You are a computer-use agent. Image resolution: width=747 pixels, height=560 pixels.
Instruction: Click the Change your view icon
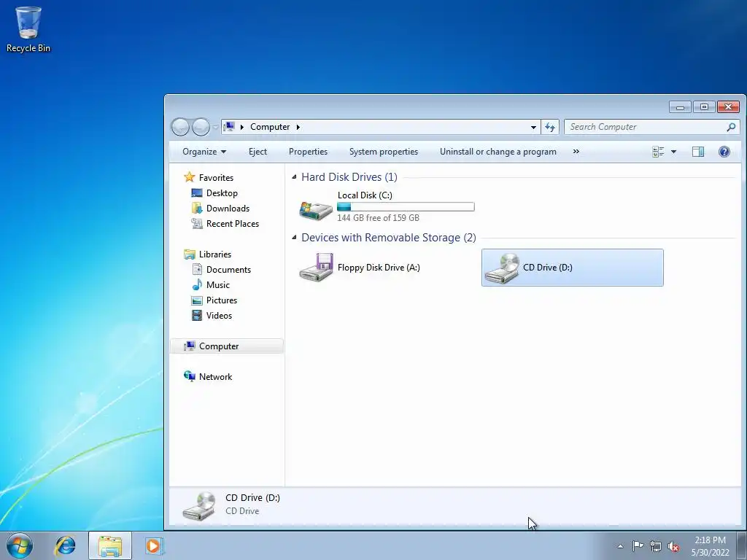click(658, 152)
